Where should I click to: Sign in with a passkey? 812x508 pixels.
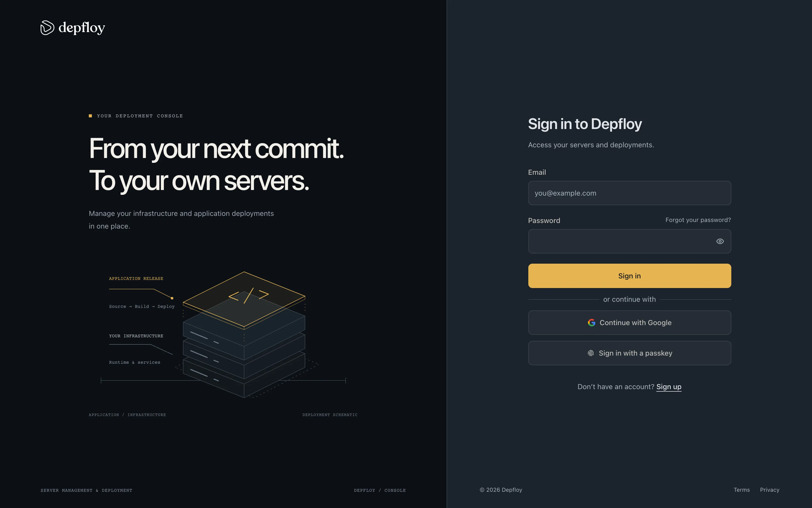click(x=630, y=353)
